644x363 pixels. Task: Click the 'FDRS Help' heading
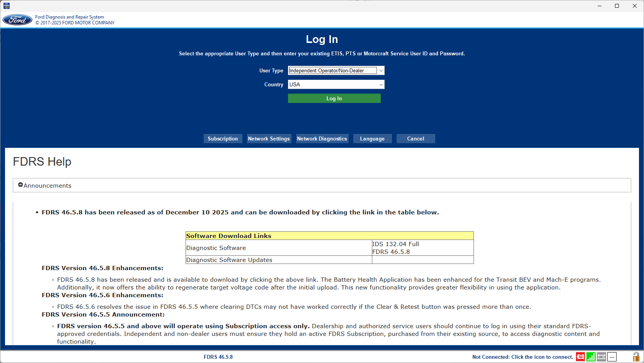click(42, 162)
